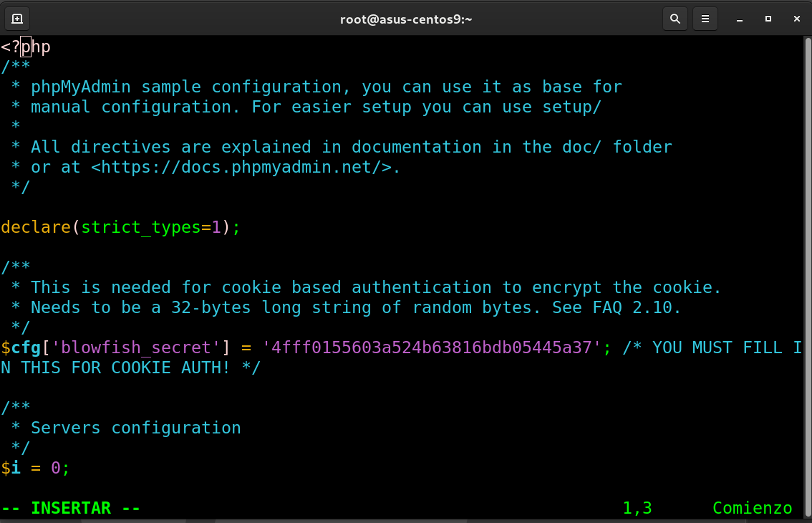Click the 1,3 cursor position indicator
This screenshot has height=523, width=812.
pos(637,508)
